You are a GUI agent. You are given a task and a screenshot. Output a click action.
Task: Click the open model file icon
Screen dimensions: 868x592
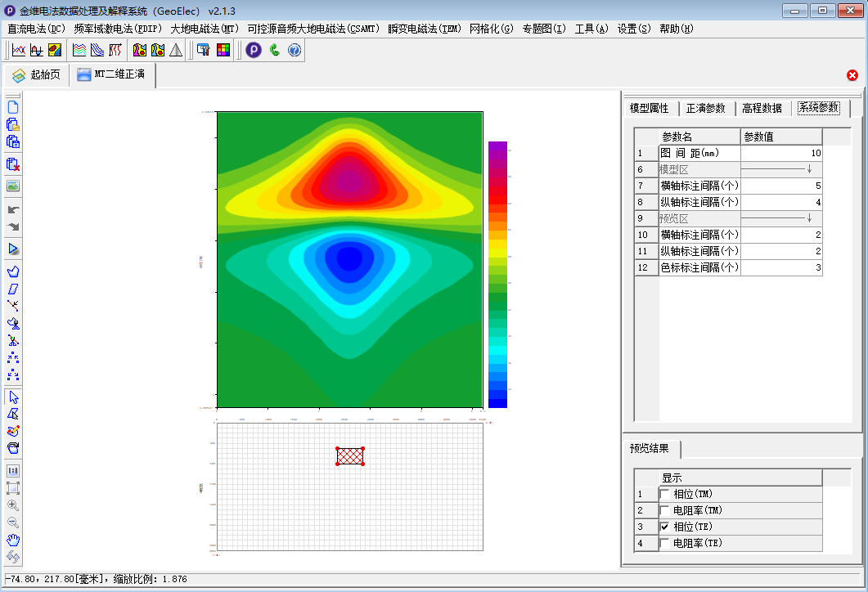point(13,124)
